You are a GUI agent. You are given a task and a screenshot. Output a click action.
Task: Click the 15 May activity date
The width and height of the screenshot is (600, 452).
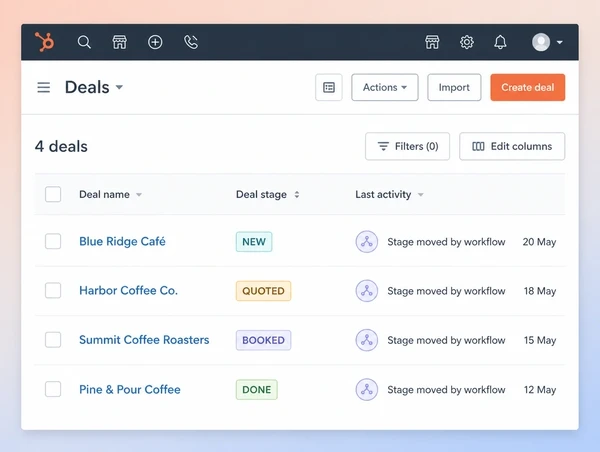coord(540,340)
